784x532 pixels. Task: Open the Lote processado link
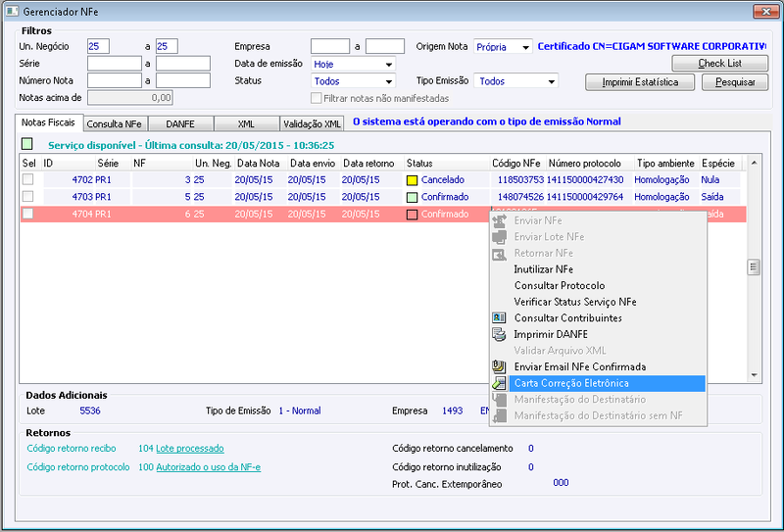coord(190,449)
